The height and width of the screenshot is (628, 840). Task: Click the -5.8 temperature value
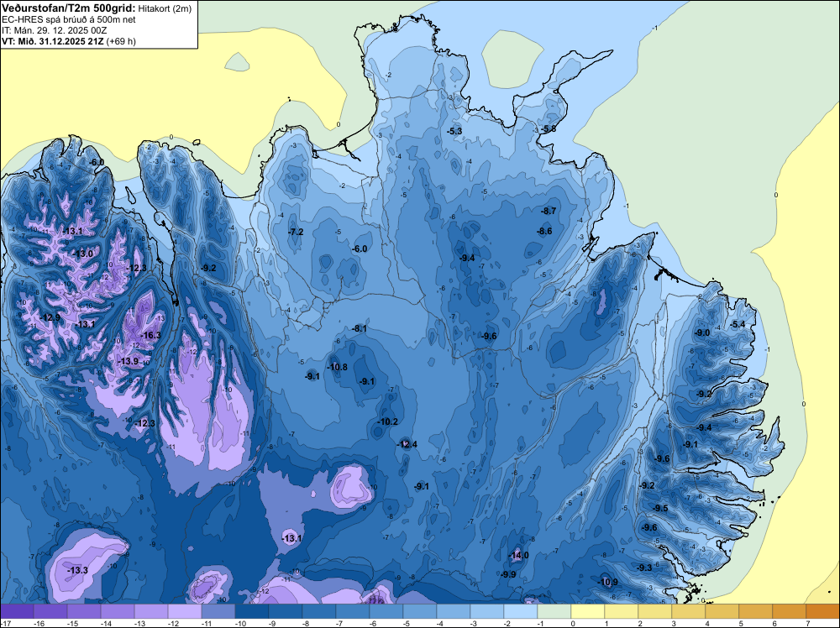[549, 129]
